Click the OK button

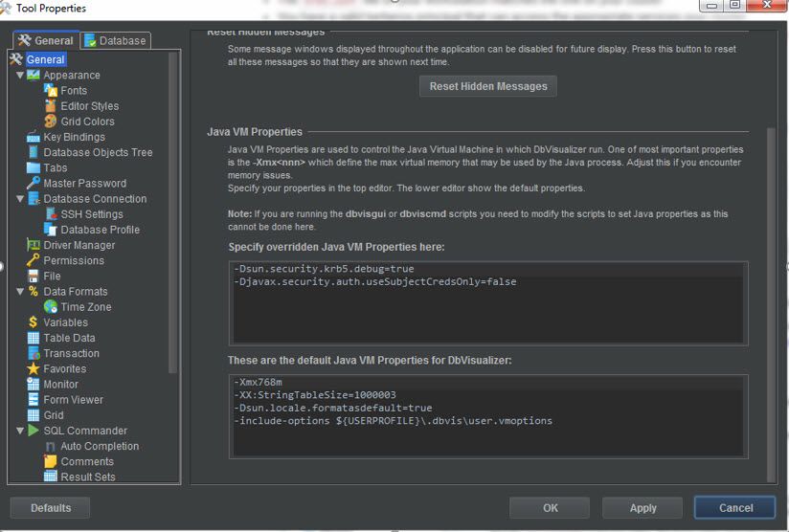[x=550, y=508]
